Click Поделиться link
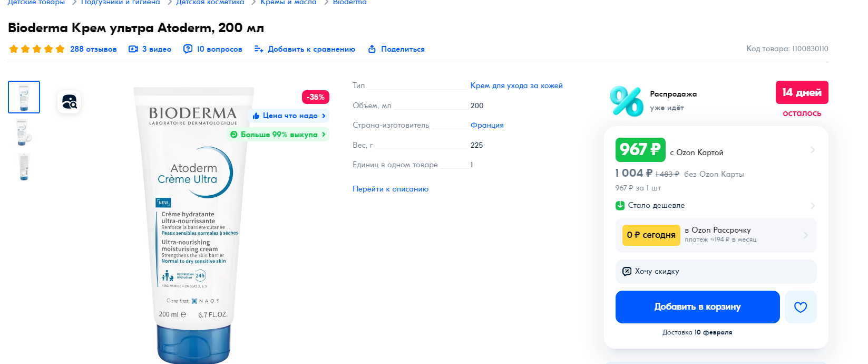Screen dimensions: 868x364 pyautogui.click(x=403, y=49)
